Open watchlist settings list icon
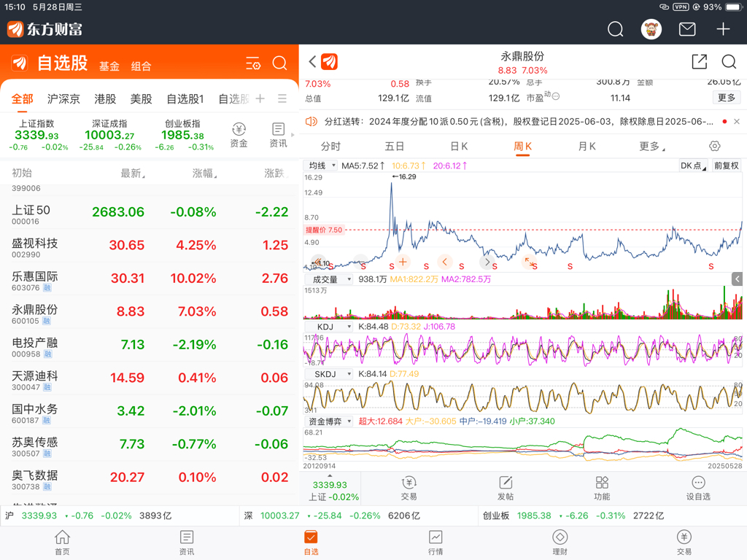747x560 pixels. pos(253,63)
